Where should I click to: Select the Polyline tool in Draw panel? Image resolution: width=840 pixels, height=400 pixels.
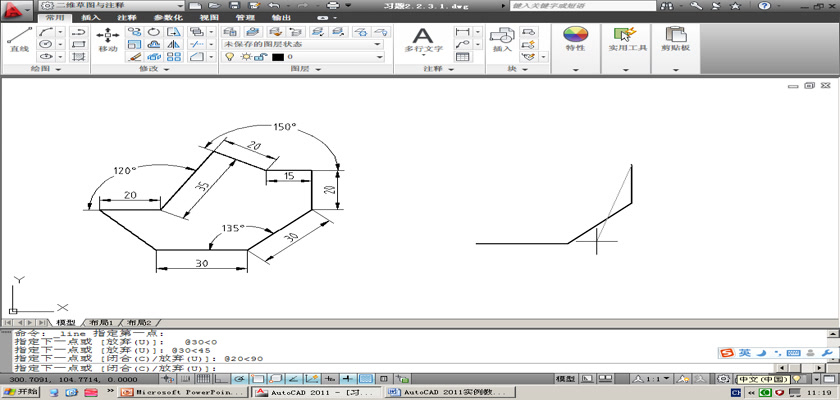[79, 32]
